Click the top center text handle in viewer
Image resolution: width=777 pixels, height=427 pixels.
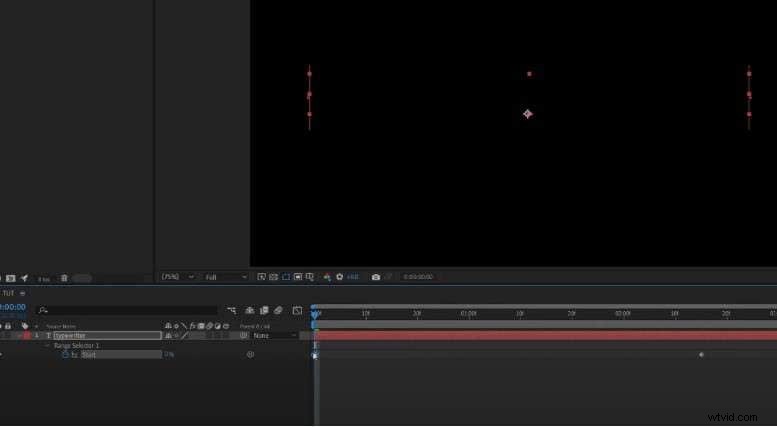tap(529, 74)
